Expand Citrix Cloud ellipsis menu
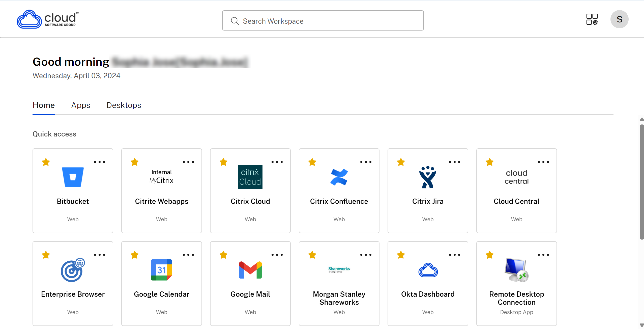This screenshot has width=644, height=329. [277, 162]
